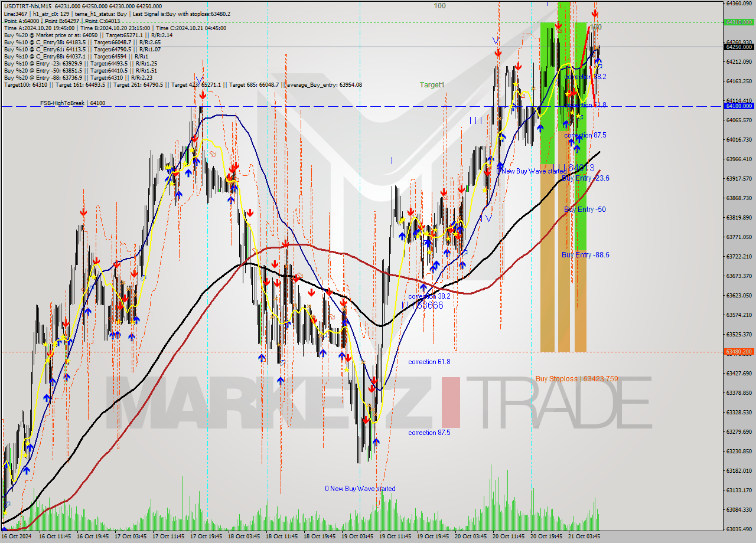Click the 63868.730 price axis value
Viewport: 756px width, 543px height.
coord(739,198)
